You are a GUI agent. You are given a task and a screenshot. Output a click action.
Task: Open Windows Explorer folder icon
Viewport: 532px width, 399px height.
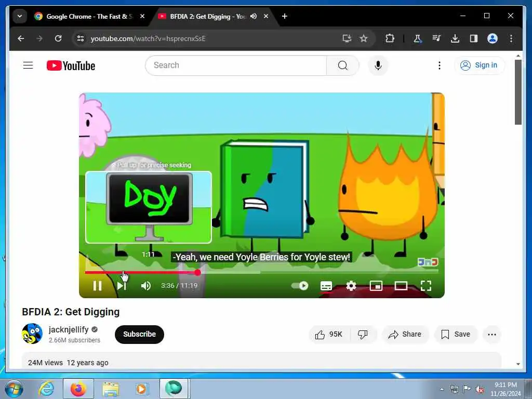111,390
